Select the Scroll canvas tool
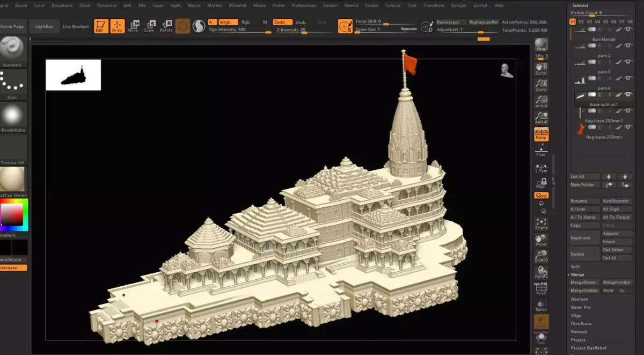The height and width of the screenshot is (355, 644). tap(541, 69)
